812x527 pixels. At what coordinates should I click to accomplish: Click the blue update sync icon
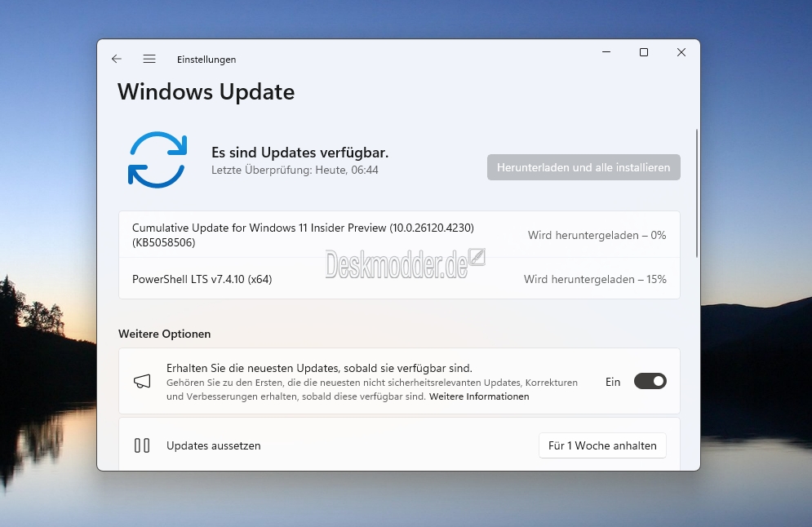(158, 159)
